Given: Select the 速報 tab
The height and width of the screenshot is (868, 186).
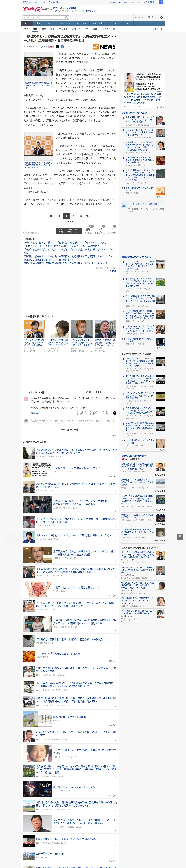Looking at the screenshot, I should 38,24.
